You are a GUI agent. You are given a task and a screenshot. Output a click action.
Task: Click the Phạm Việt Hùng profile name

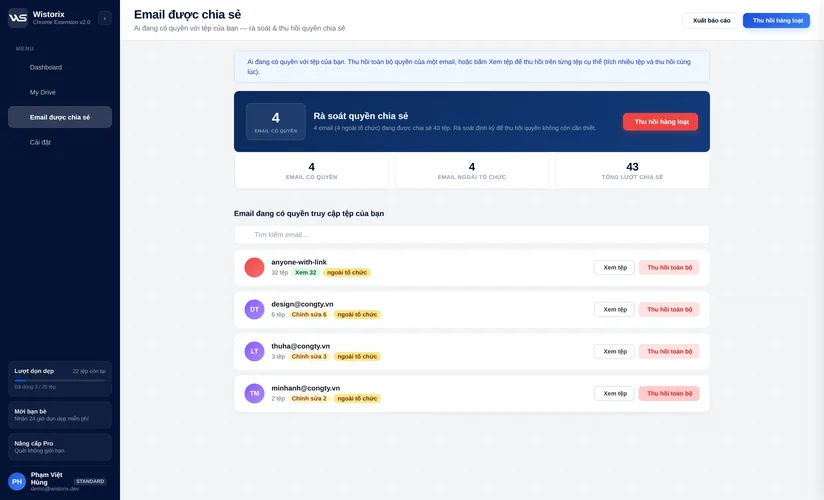click(x=46, y=478)
